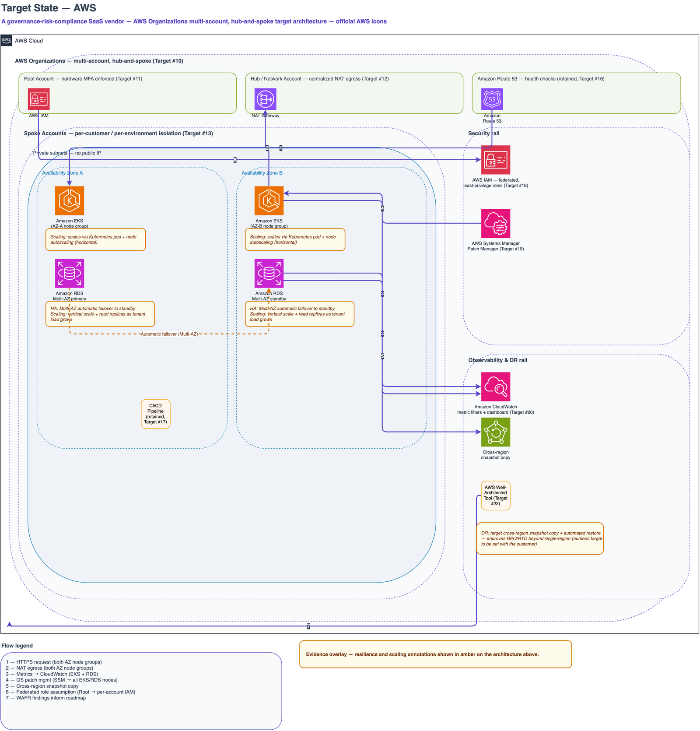Click 'AWS IAM — federated, least-privilege roles' caption
700x731 pixels.
[x=496, y=183]
